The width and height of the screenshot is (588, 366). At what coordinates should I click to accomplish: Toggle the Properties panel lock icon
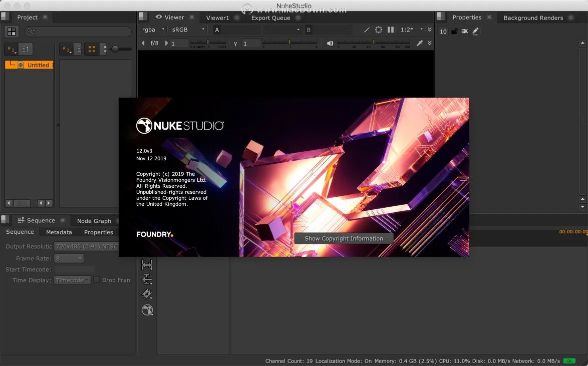point(454,31)
